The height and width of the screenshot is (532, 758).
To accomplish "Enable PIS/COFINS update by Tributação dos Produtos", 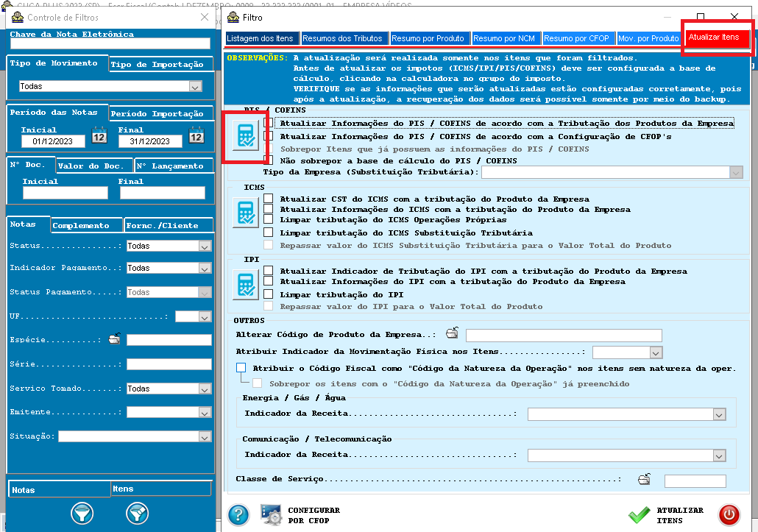I will click(269, 123).
